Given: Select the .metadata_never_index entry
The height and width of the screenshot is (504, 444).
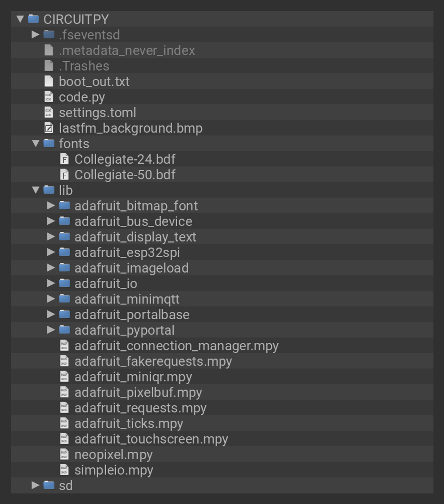Looking at the screenshot, I should [x=127, y=51].
